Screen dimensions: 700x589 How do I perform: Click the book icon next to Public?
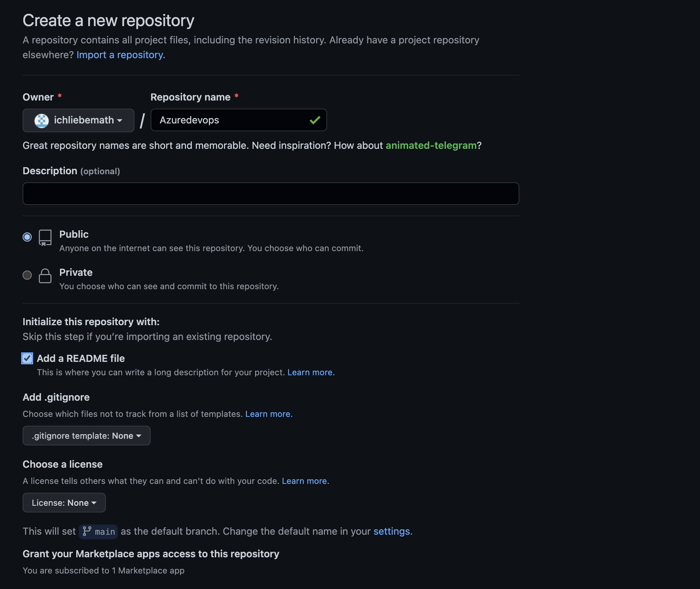(x=45, y=237)
